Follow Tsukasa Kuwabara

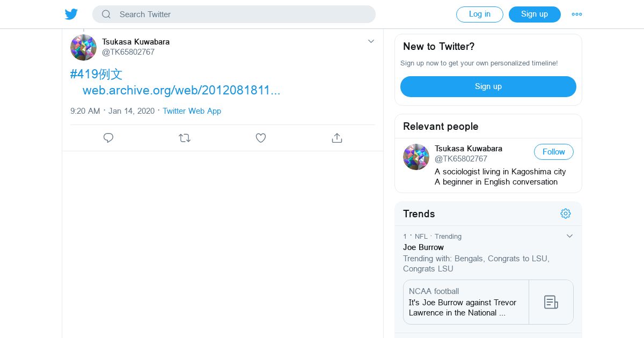553,152
